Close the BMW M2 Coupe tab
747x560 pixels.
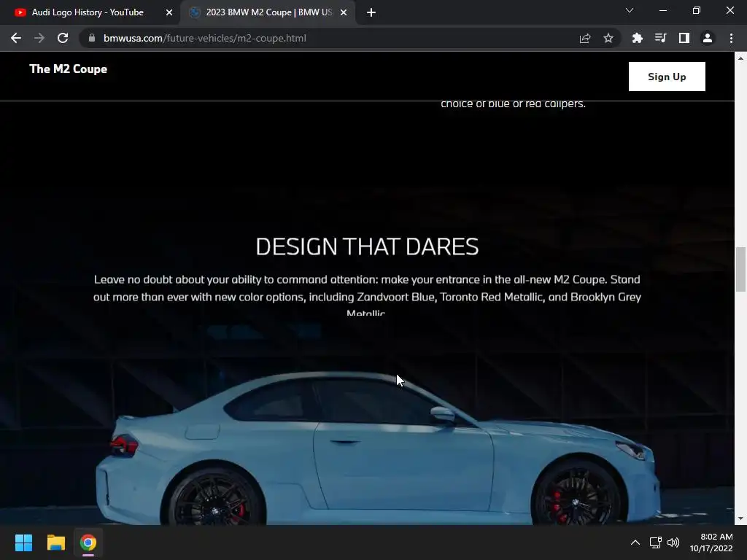tap(344, 13)
